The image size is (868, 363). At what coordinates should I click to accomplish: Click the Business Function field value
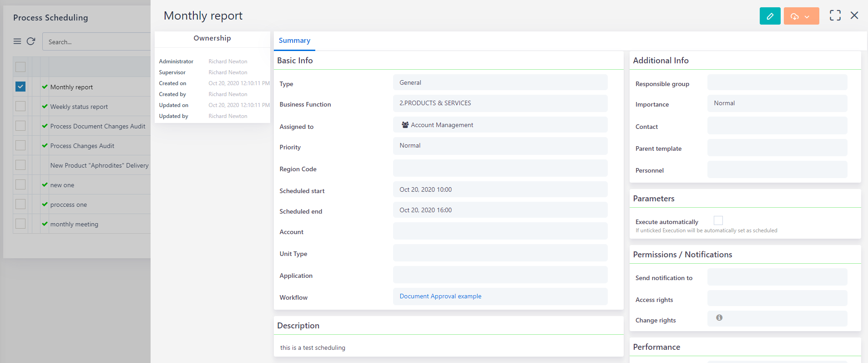pos(500,103)
